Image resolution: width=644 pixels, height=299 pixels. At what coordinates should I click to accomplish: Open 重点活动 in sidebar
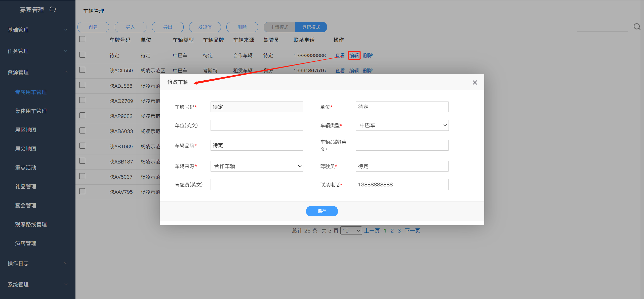pyautogui.click(x=26, y=168)
